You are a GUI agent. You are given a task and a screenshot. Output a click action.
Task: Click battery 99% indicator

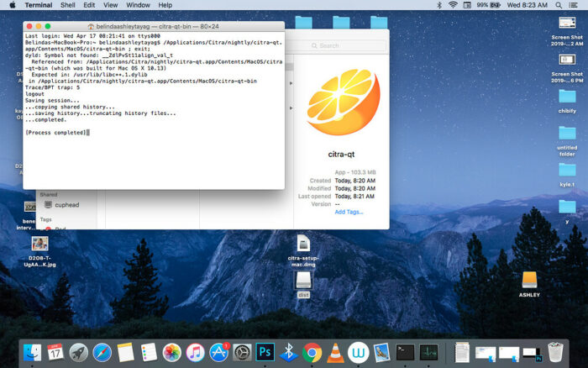point(489,5)
